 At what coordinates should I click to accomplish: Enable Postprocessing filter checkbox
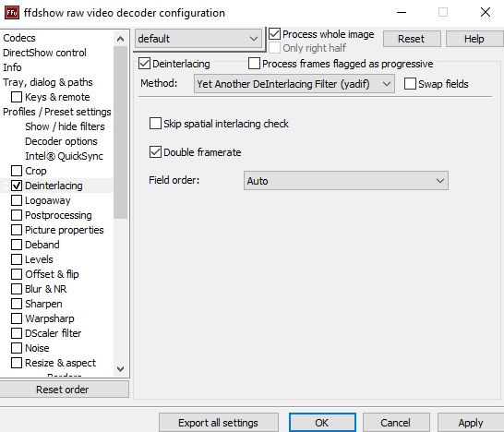tap(17, 215)
